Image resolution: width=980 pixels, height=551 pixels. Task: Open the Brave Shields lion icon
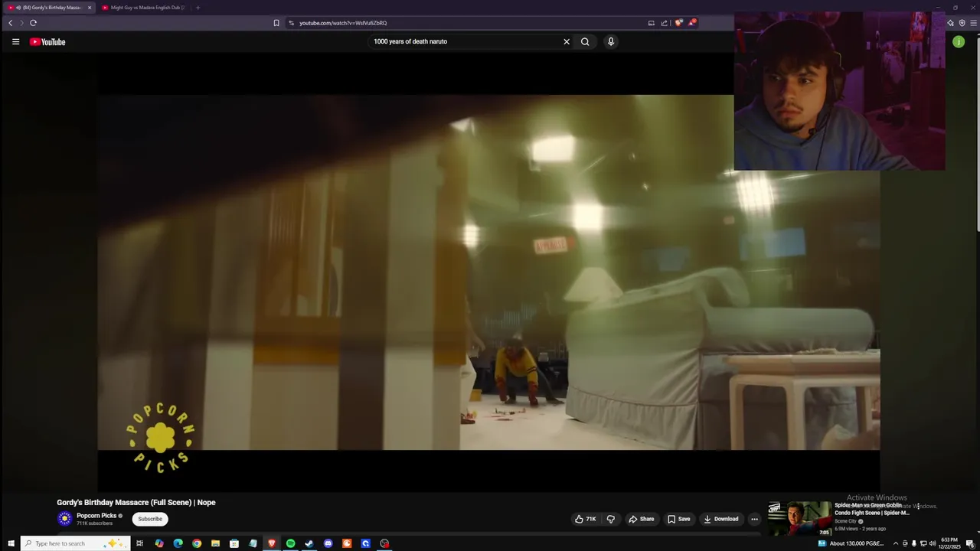click(678, 23)
